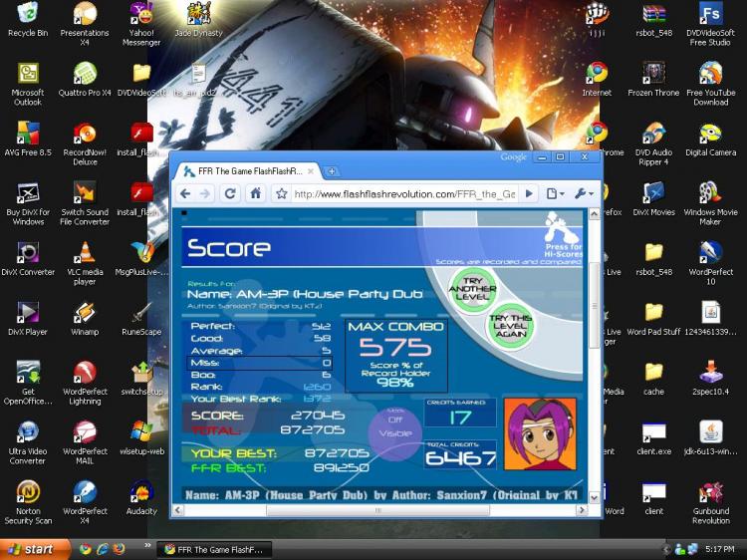Image resolution: width=747 pixels, height=560 pixels.
Task: Click the Try This Level Again button
Action: pyautogui.click(x=510, y=326)
